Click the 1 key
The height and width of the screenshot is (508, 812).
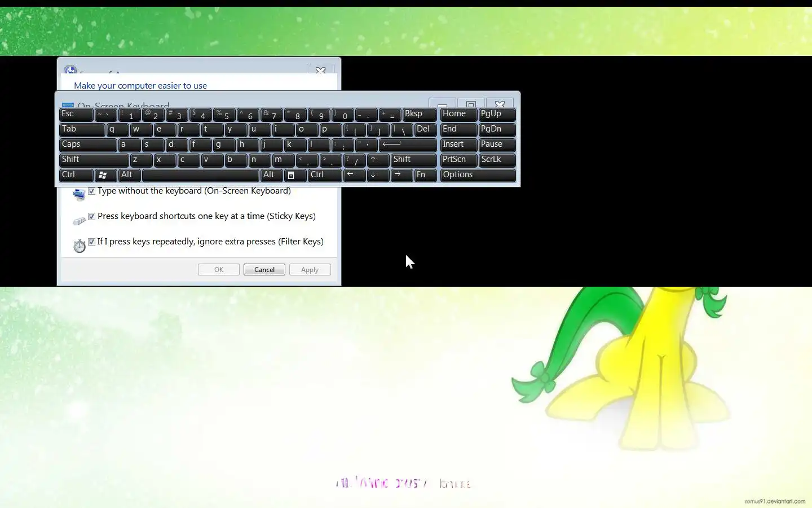[x=130, y=115]
